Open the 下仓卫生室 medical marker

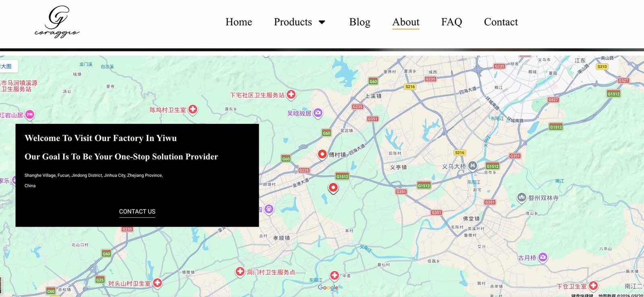click(593, 286)
